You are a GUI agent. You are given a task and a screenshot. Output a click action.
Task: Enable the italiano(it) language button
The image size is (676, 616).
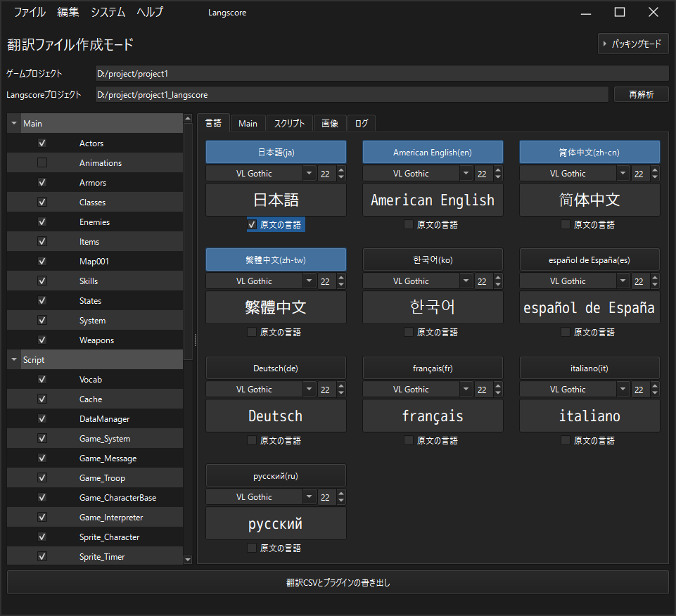click(589, 368)
